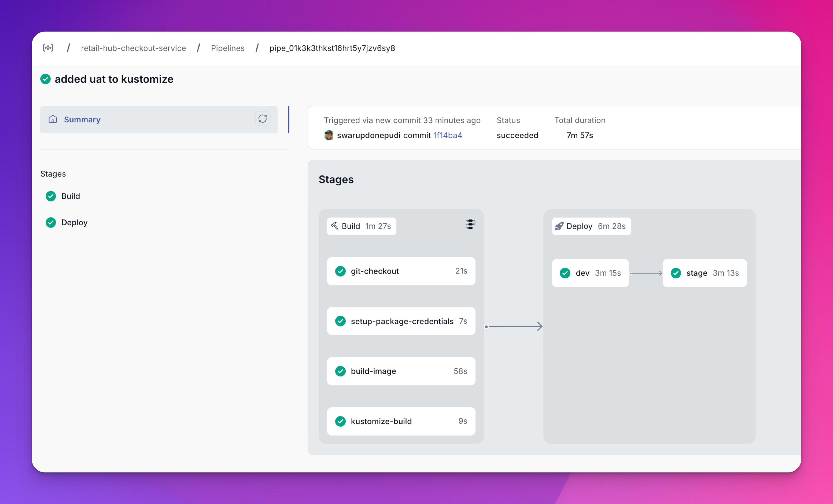Click the 'Total duration' label
833x504 pixels.
pos(580,120)
